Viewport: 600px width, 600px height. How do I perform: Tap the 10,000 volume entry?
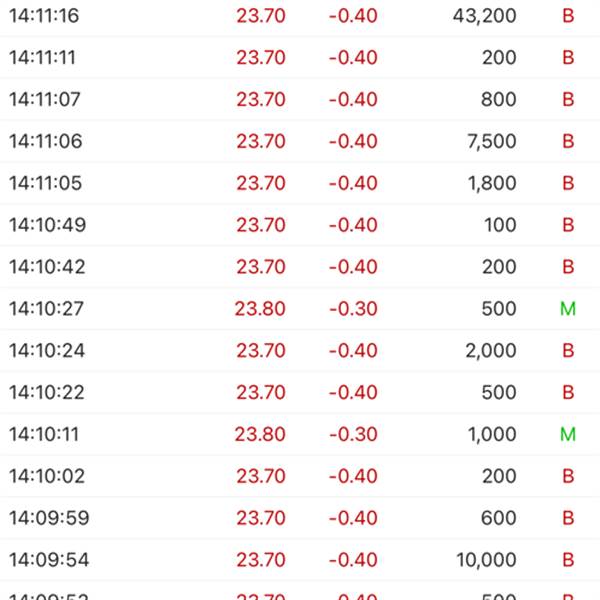coord(486,560)
